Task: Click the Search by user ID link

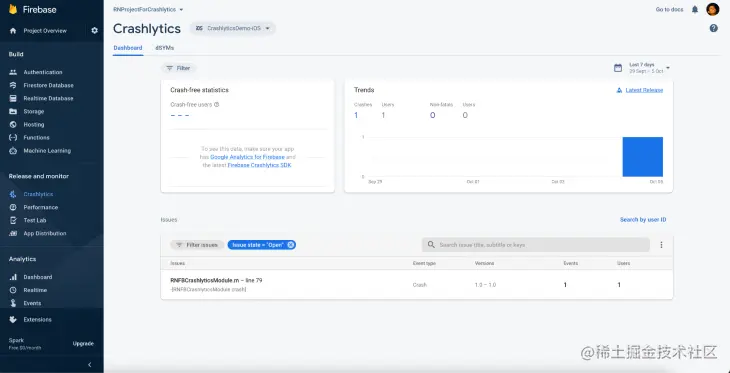Action: (x=643, y=220)
